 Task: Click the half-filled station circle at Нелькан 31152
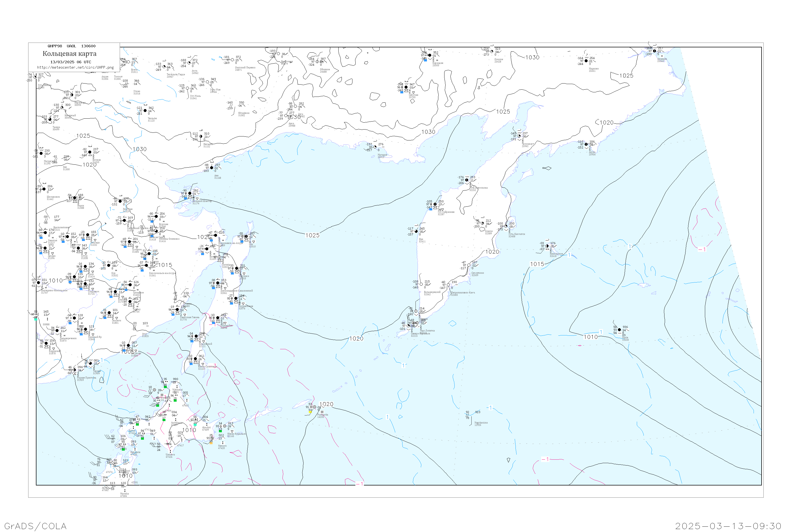coord(201,136)
